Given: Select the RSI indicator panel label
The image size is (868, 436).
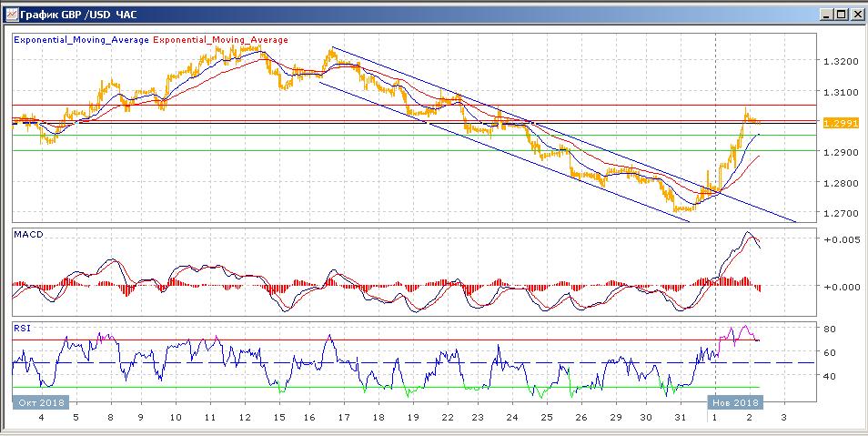Looking at the screenshot, I should 22,327.
